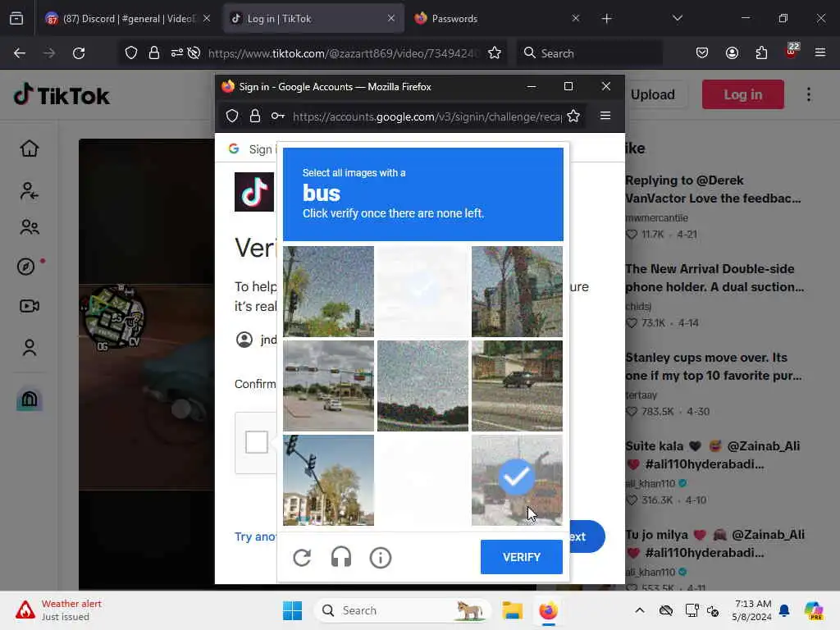Image resolution: width=840 pixels, height=630 pixels.
Task: Open TikTok LIVE camera icon
Action: 30,306
